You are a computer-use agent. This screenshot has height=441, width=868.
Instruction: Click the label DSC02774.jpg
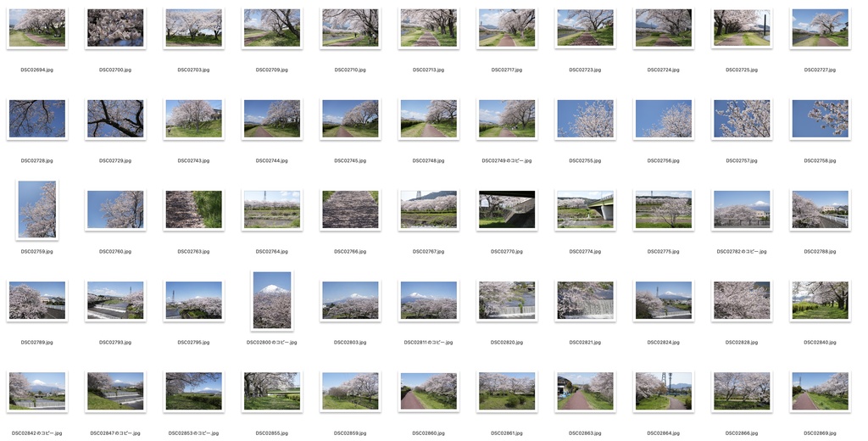click(585, 252)
